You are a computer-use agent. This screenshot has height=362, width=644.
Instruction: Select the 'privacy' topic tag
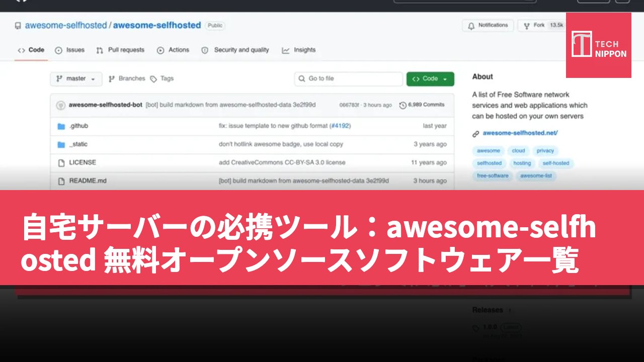click(545, 151)
